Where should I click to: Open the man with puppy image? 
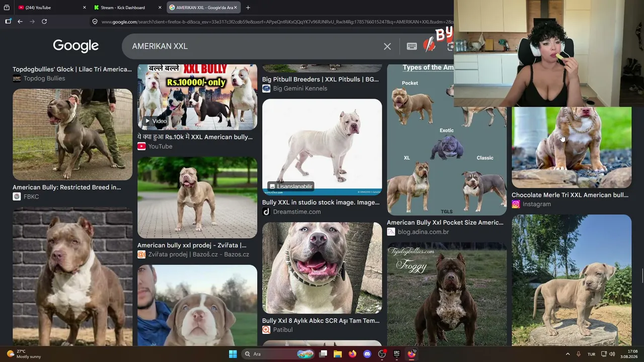click(197, 305)
